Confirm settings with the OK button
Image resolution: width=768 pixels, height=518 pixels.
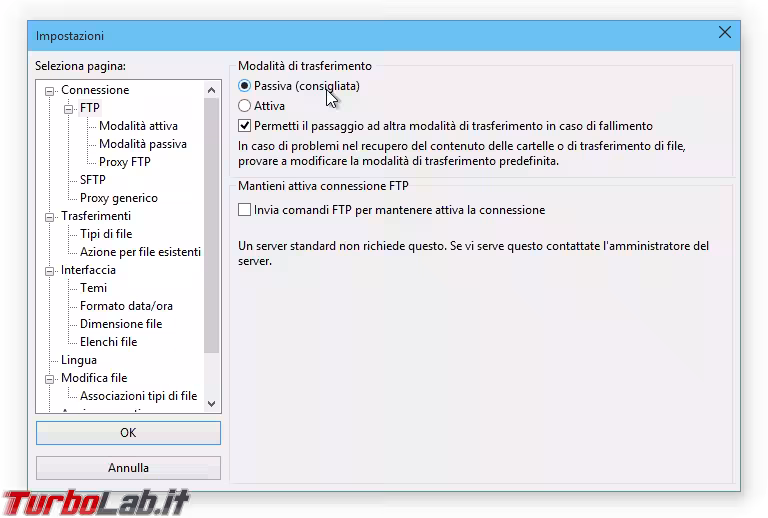click(x=128, y=433)
